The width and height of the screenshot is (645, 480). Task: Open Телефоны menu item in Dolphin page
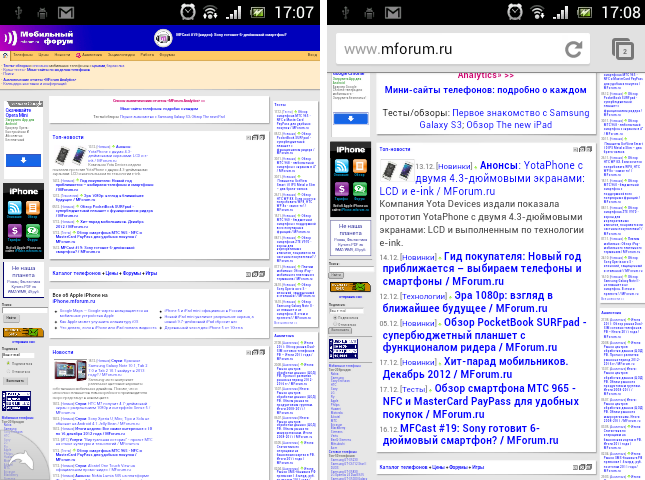coord(23,55)
